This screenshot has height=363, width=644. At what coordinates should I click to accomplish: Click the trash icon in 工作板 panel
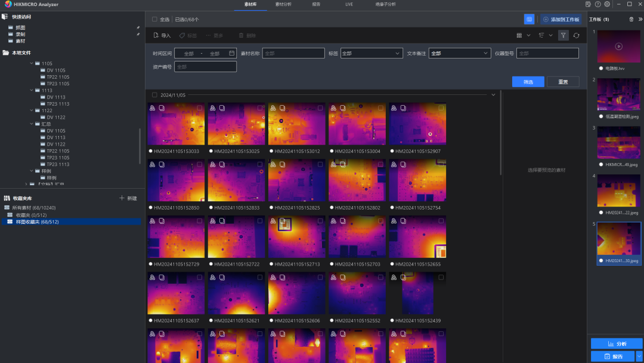tap(631, 19)
